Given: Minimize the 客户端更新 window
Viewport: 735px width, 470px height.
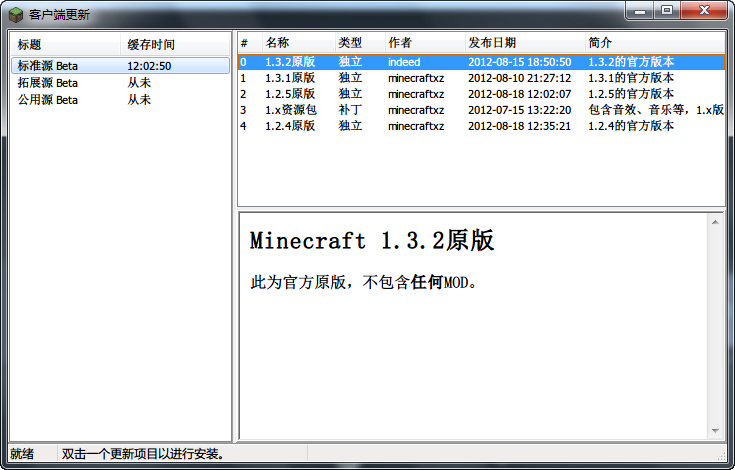Looking at the screenshot, I should pos(640,11).
